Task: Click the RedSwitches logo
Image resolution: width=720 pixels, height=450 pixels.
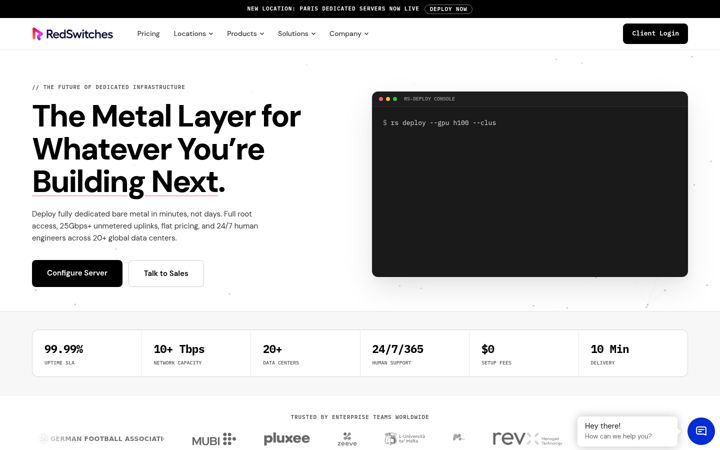Action: point(73,34)
